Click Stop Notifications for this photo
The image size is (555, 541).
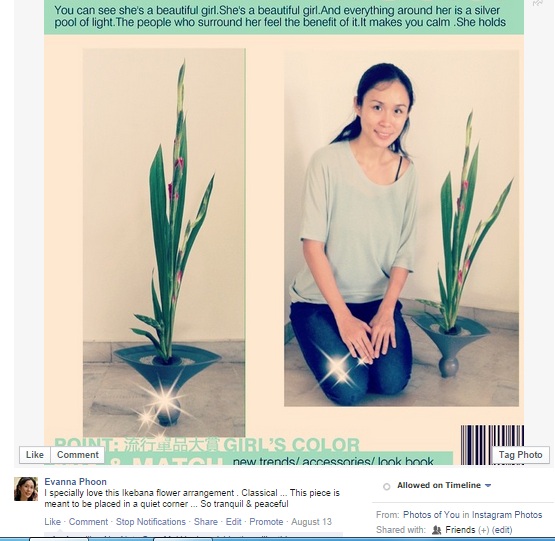point(151,522)
